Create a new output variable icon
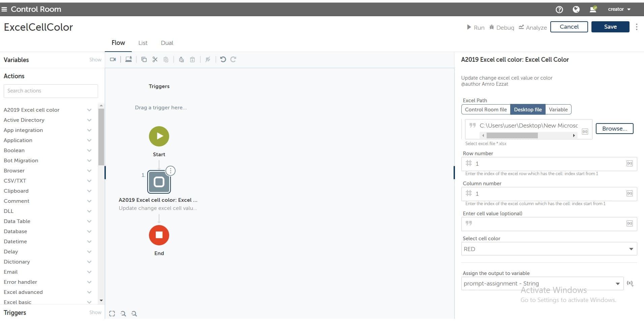The height and width of the screenshot is (328, 644). coord(630,283)
